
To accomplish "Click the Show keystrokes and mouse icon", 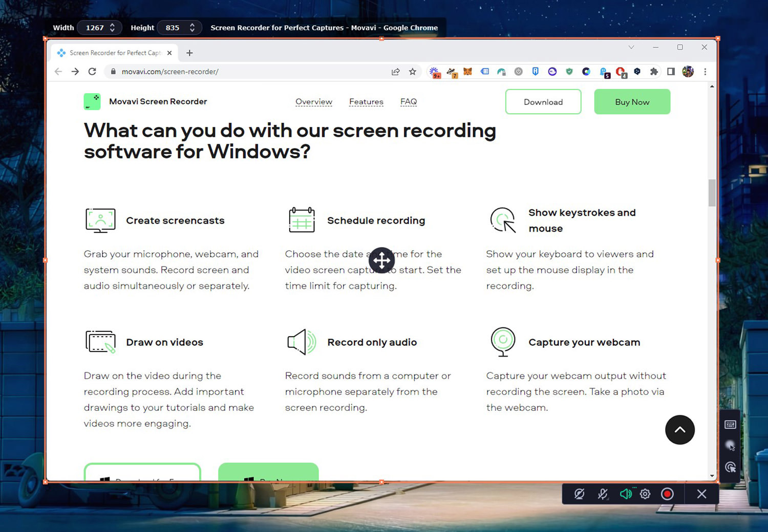I will click(x=503, y=220).
